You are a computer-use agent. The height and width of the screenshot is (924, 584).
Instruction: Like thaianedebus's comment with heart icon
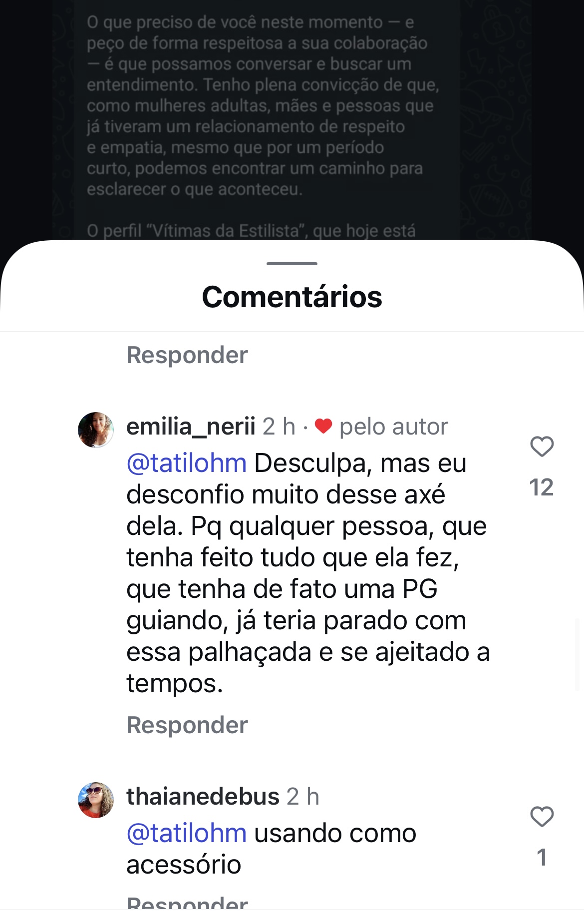[542, 817]
